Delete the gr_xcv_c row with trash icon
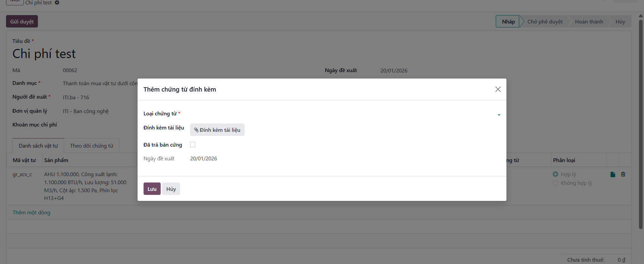The height and width of the screenshot is (264, 644). pyautogui.click(x=623, y=174)
